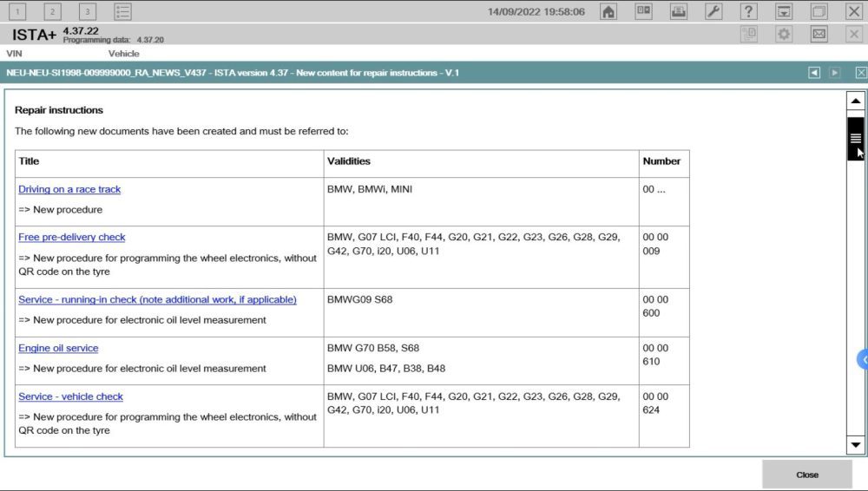Image resolution: width=868 pixels, height=491 pixels.
Task: Open numbered view 3 in top bar
Action: point(88,11)
